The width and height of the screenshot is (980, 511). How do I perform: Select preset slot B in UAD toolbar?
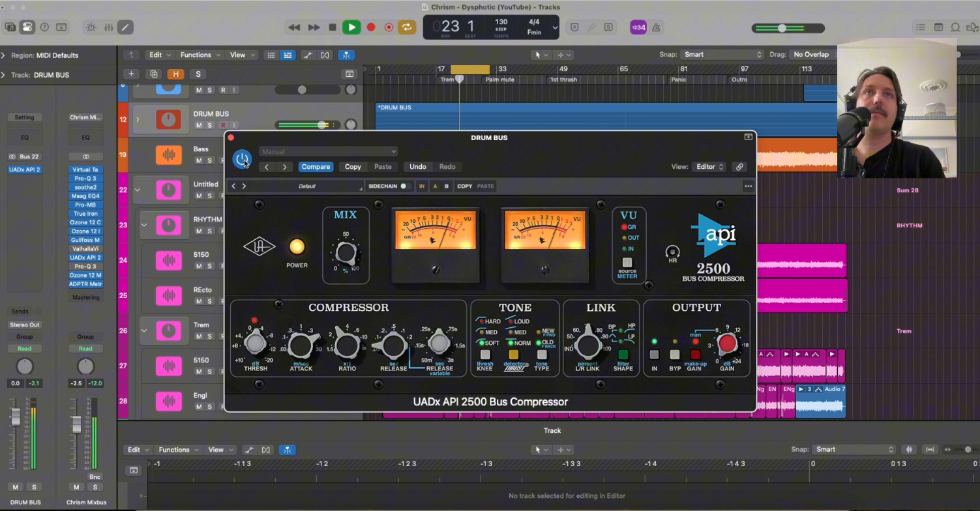pyautogui.click(x=447, y=186)
